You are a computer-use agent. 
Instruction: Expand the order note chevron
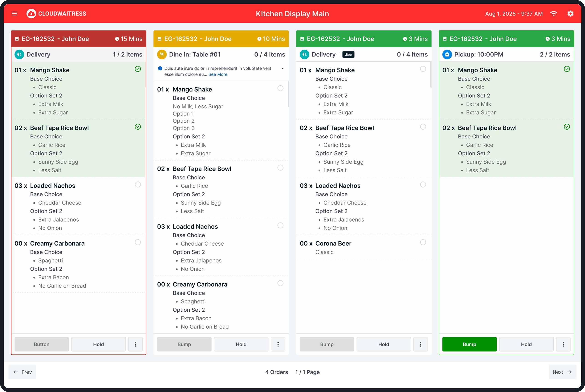pos(282,69)
